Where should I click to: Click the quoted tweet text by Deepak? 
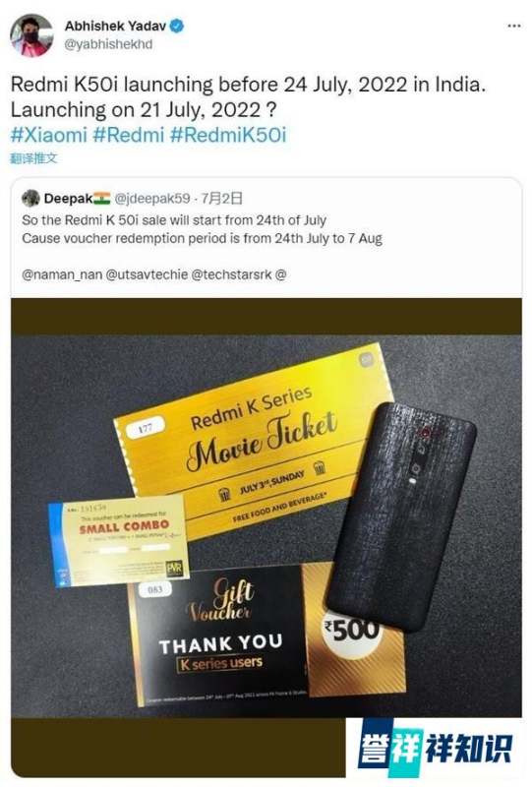202,229
